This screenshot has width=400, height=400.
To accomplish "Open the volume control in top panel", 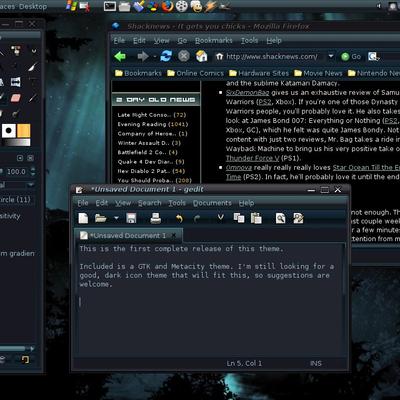I will (379, 6).
